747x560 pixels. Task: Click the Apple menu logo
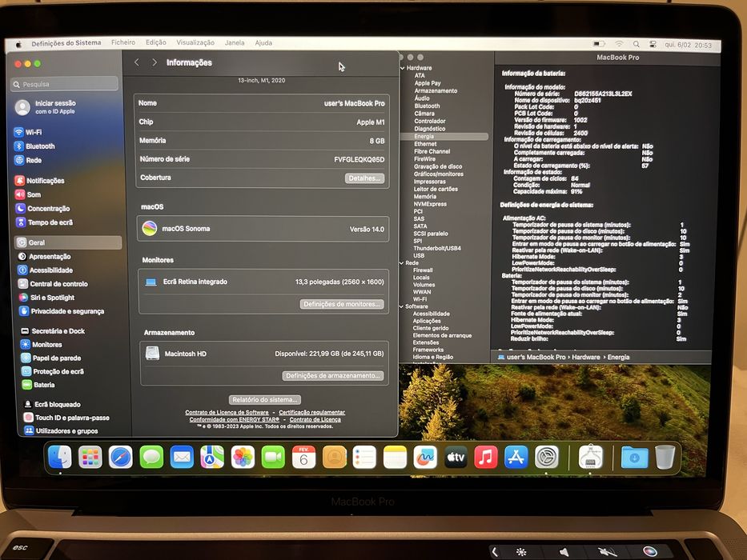(x=18, y=44)
